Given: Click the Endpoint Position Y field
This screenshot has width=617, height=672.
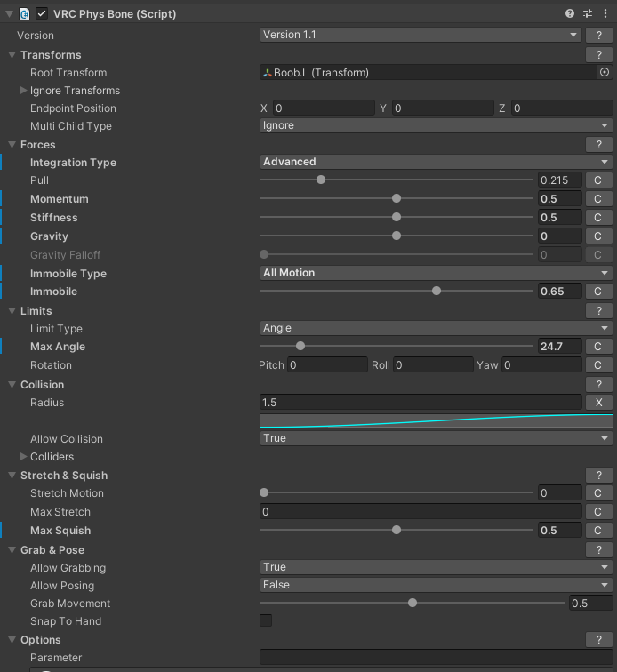Looking at the screenshot, I should (443, 108).
